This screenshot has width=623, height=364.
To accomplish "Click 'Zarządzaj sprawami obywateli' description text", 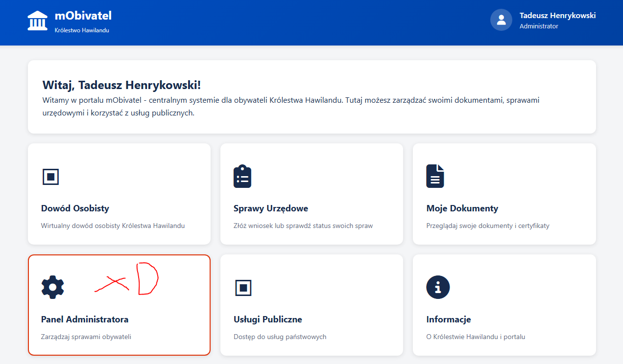I will point(86,337).
